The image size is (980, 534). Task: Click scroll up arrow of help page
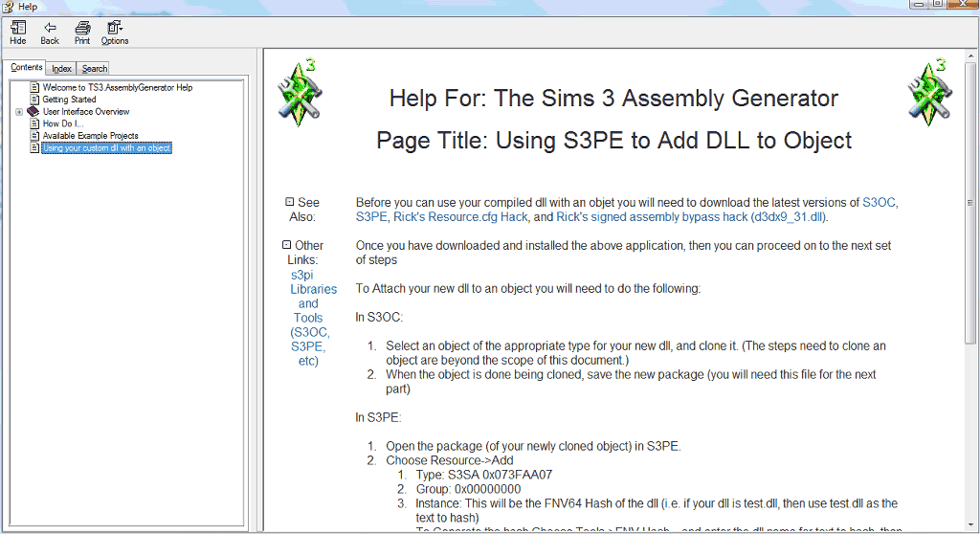(970, 56)
